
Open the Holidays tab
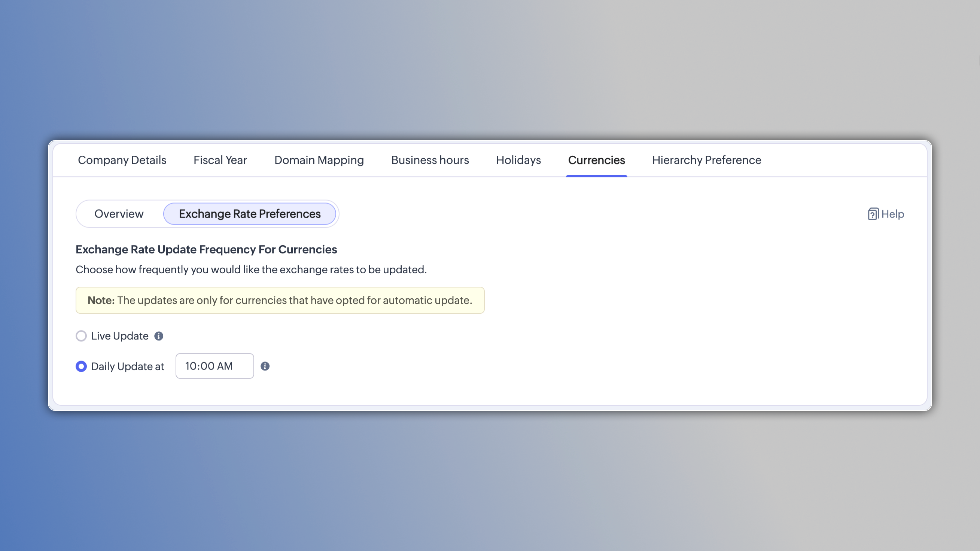pyautogui.click(x=518, y=160)
